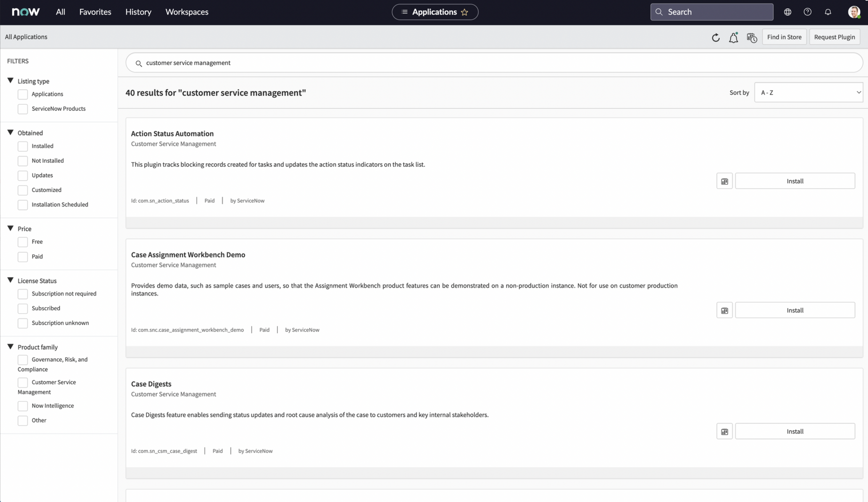The width and height of the screenshot is (868, 502).
Task: Open the top banner notification bell
Action: [828, 12]
